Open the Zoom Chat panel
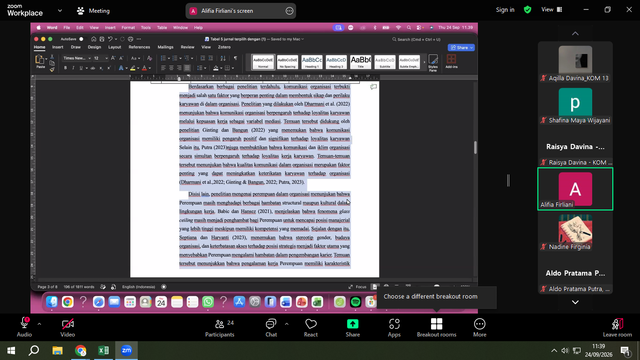 coord(271,328)
